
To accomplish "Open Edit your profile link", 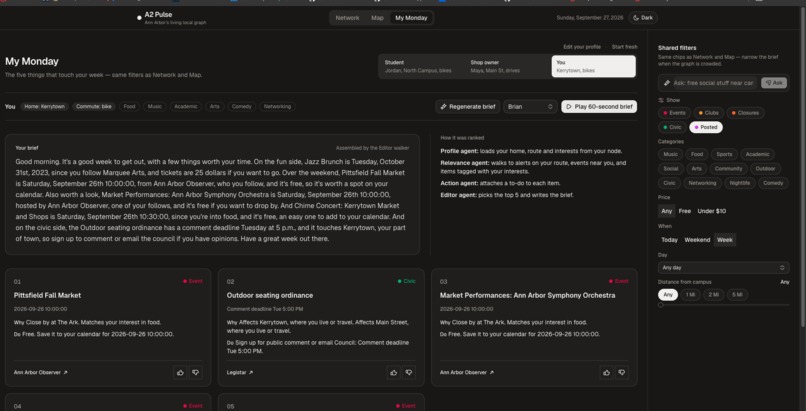I will [582, 47].
